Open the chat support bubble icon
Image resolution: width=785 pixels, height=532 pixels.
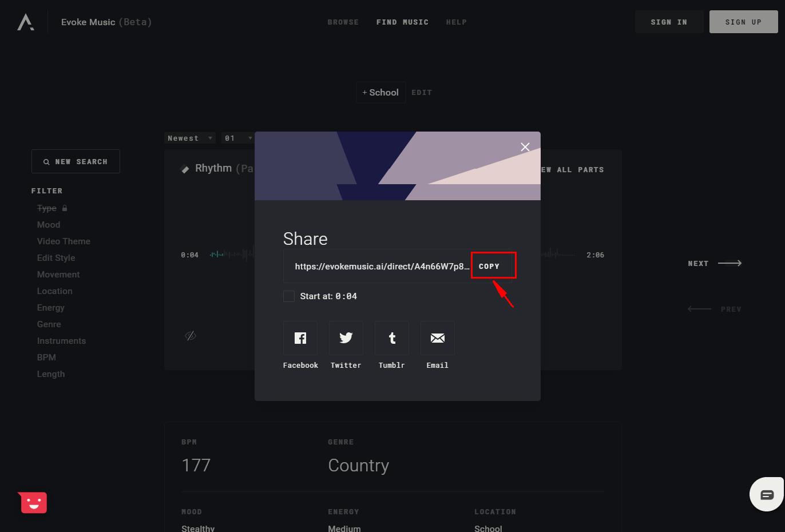(x=767, y=495)
